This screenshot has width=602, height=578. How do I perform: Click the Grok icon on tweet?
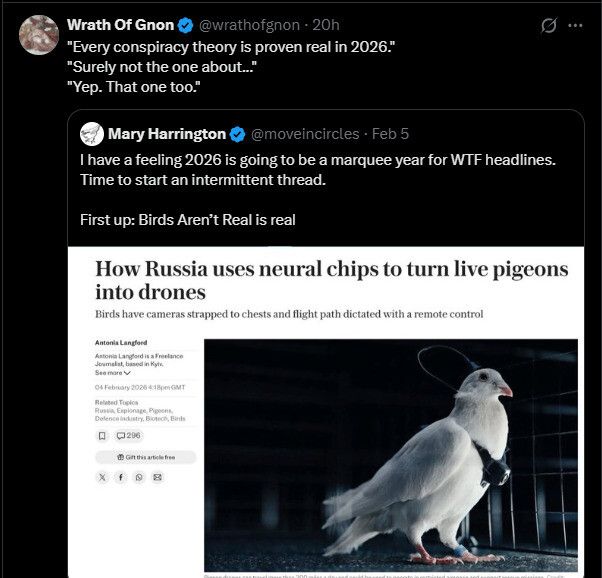[548, 25]
